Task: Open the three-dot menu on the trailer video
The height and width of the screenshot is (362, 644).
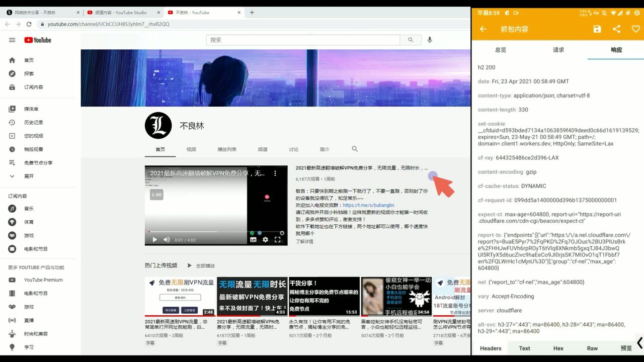Action: click(x=275, y=173)
